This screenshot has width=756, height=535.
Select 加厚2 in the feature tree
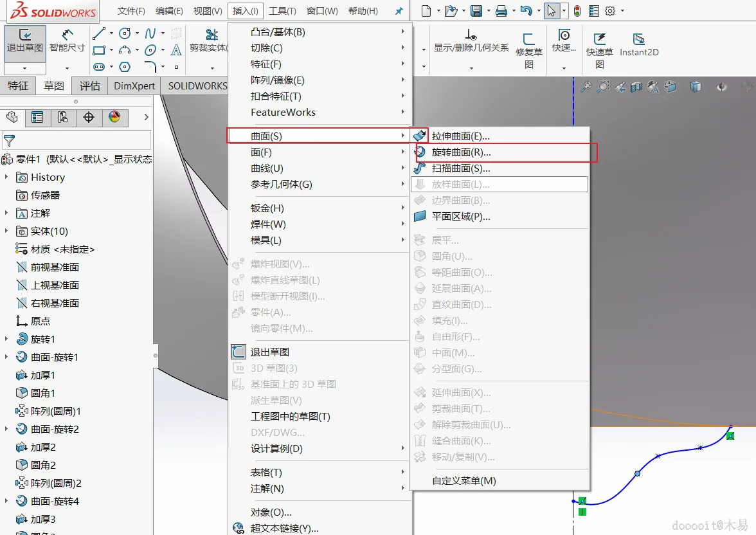click(x=36, y=447)
